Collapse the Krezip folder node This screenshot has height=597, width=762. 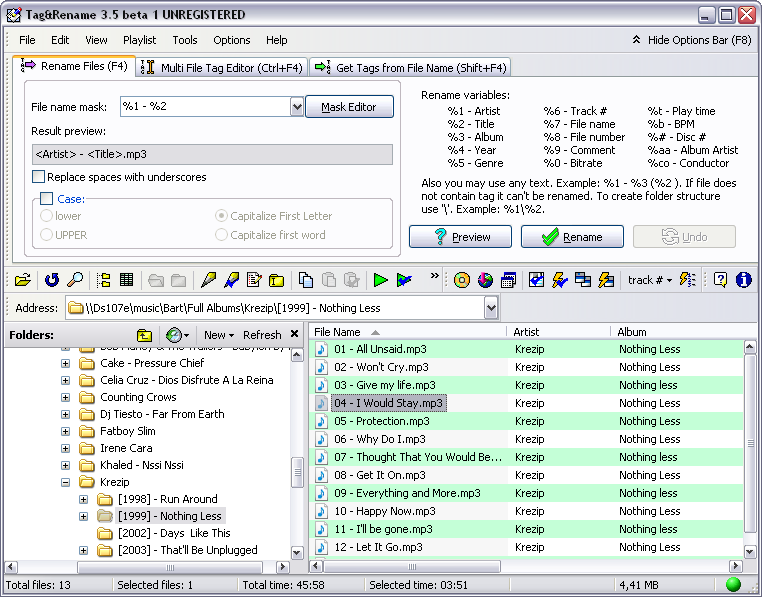pos(66,482)
